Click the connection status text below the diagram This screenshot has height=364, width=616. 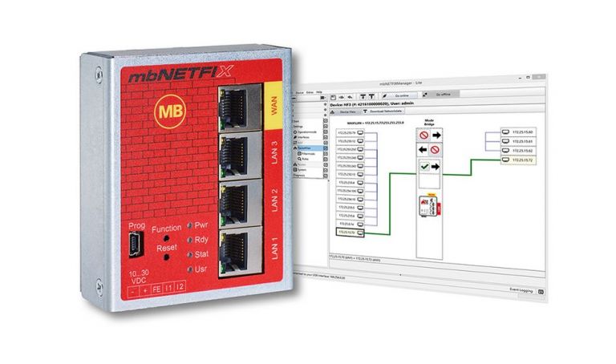(355, 260)
